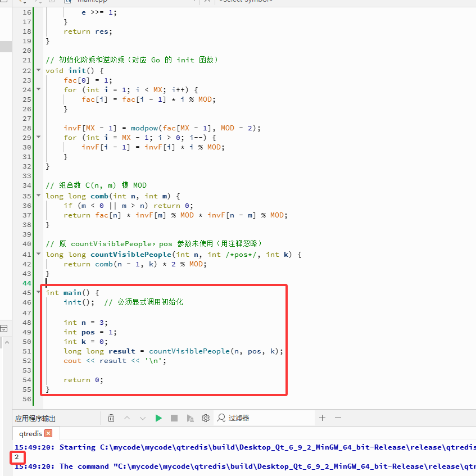Click 'init();' call inside main
Screen dimensions: 476x476
[79, 302]
